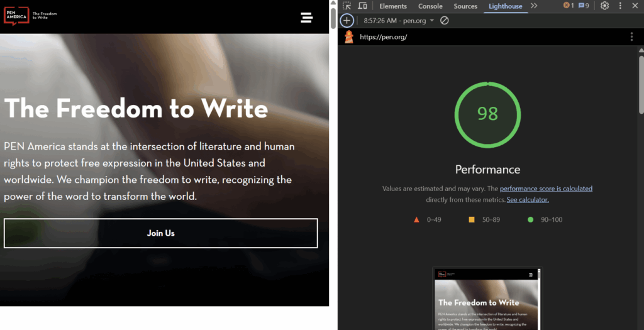Click the Lighthouse report scrollbar thumb
This screenshot has width=644, height=330.
(641, 84)
